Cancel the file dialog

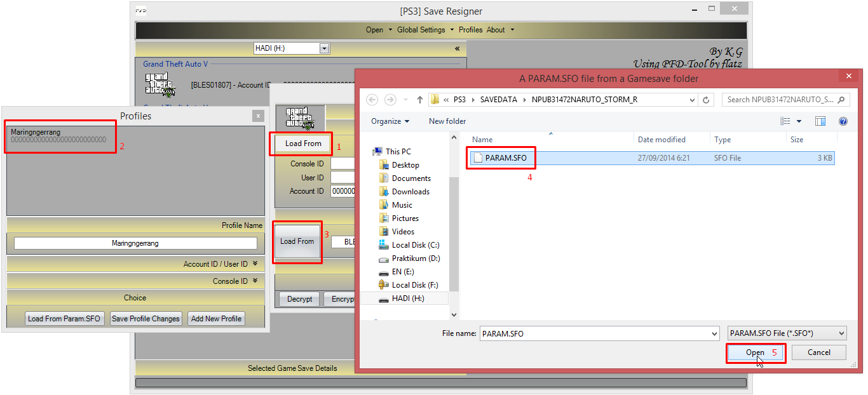click(x=819, y=352)
